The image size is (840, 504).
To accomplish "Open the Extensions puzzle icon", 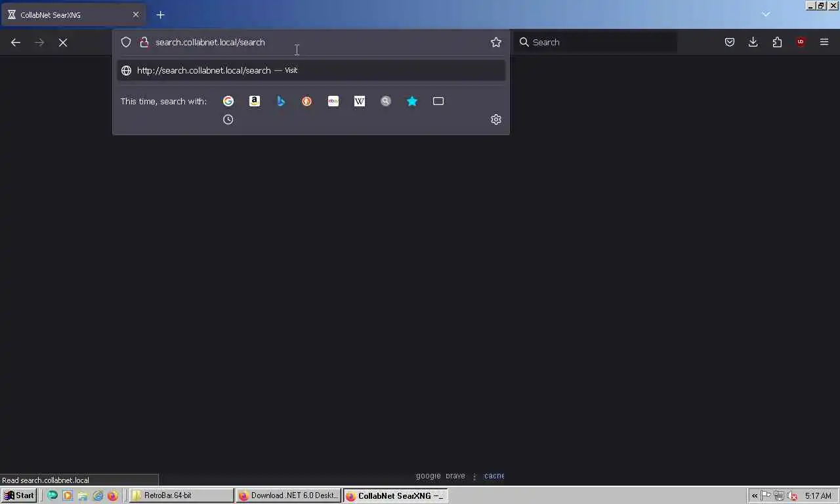I will pos(777,42).
